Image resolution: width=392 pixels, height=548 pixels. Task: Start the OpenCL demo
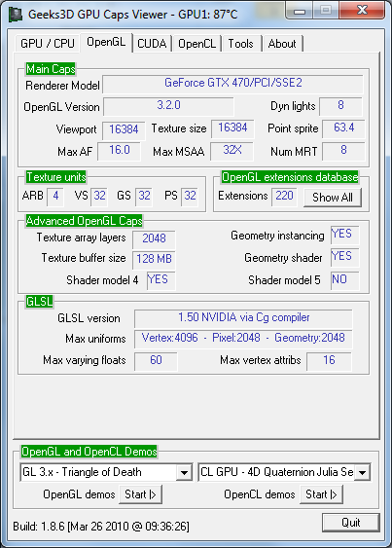pos(321,494)
